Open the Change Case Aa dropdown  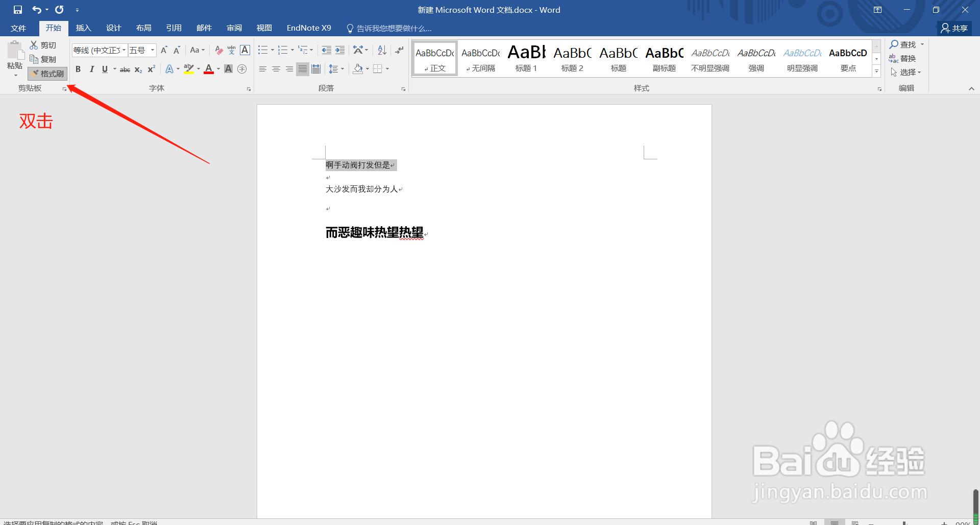[x=197, y=50]
